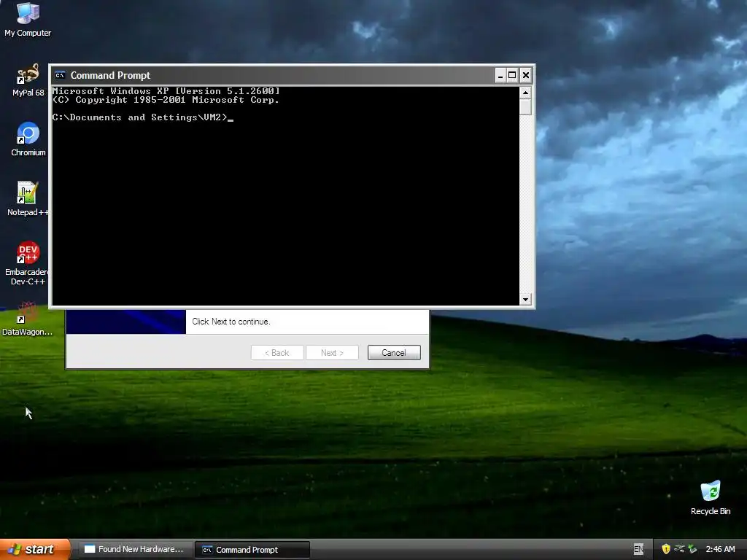Viewport: 747px width, 560px height.
Task: Open the Recycle Bin
Action: click(711, 497)
